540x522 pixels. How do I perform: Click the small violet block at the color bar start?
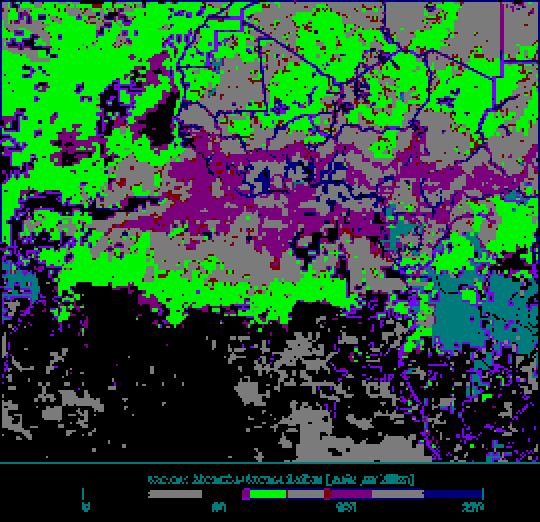(246, 494)
